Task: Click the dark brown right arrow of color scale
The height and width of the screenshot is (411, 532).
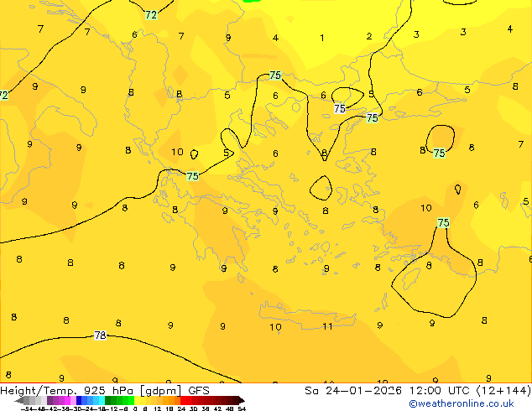Action: (x=241, y=400)
